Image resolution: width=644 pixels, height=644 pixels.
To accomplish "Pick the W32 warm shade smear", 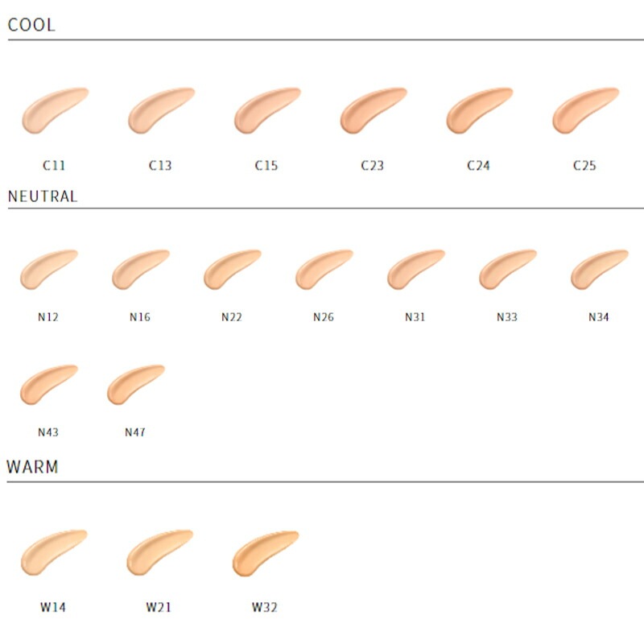I will 263,553.
